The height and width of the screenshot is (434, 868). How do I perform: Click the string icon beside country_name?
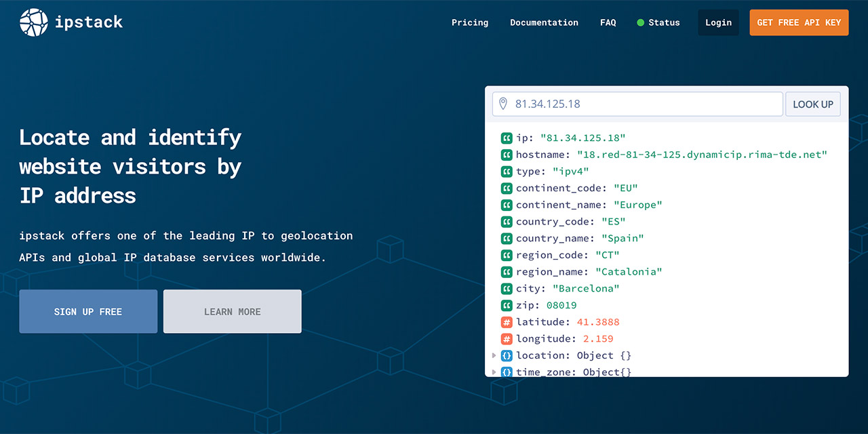(x=507, y=238)
